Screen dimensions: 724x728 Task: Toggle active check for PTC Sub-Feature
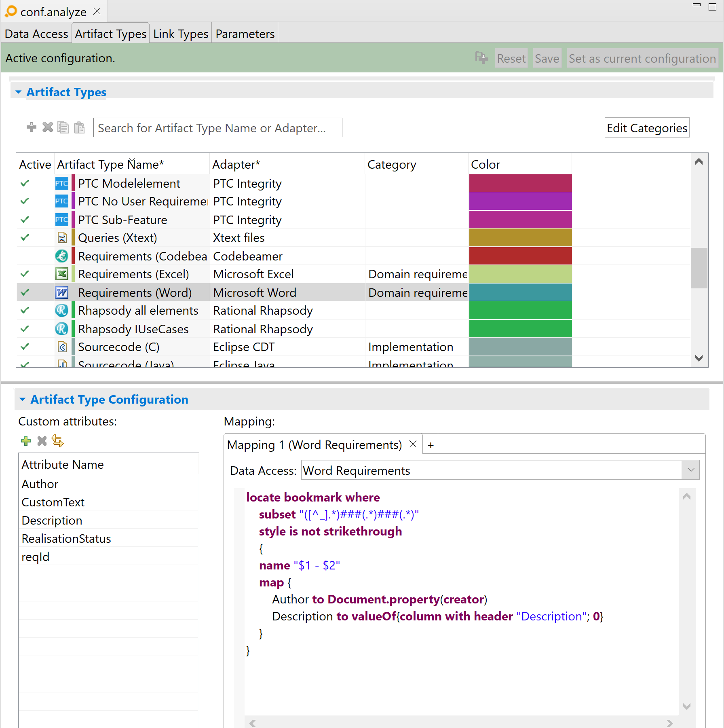[25, 220]
